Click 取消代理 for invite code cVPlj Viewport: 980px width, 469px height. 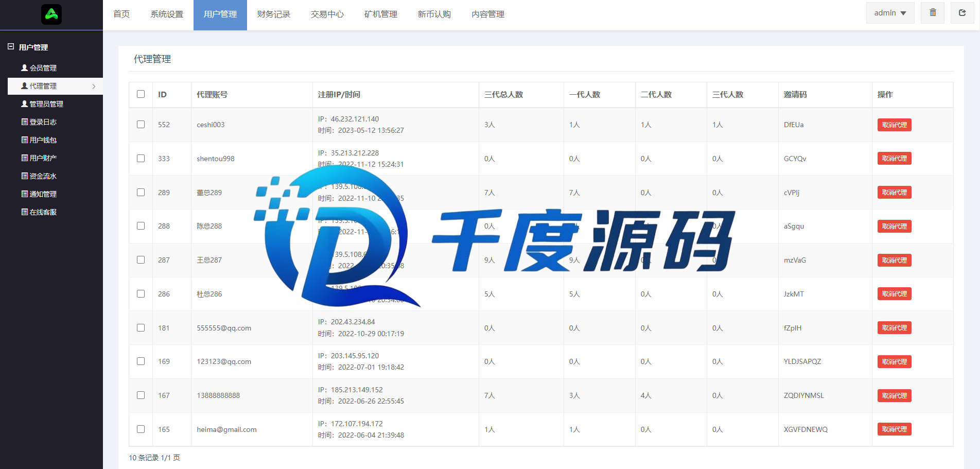tap(895, 193)
